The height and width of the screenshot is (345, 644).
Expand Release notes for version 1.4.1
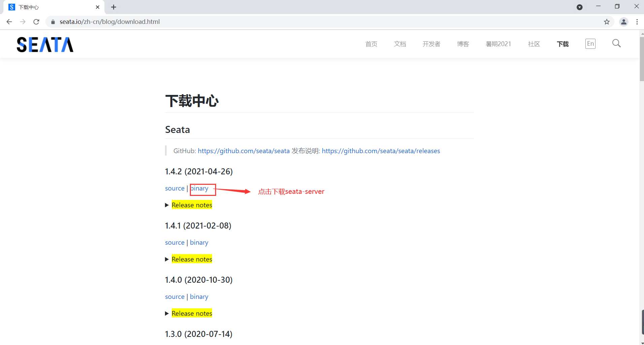(x=192, y=259)
